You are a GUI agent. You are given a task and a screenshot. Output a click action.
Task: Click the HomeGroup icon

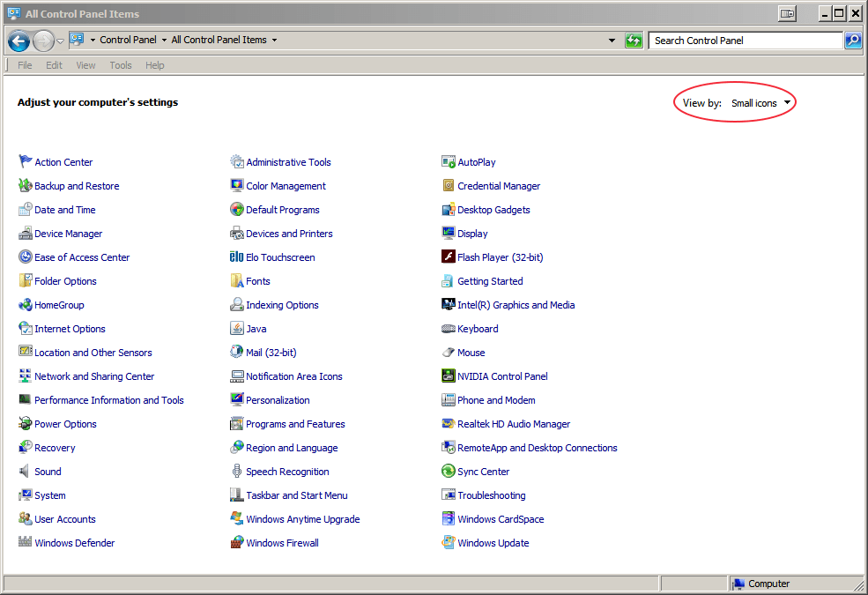click(x=25, y=304)
